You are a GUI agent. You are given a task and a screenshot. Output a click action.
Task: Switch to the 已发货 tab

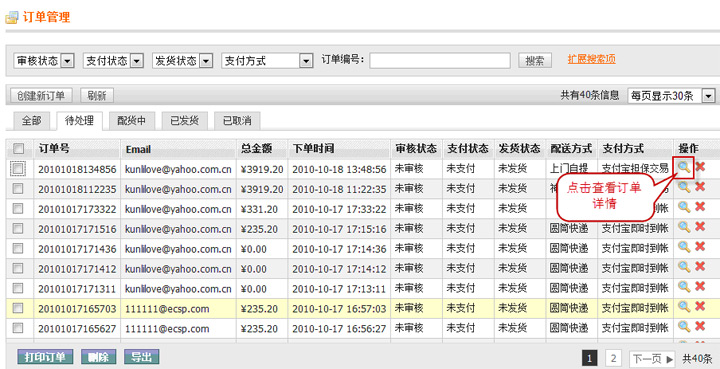185,121
